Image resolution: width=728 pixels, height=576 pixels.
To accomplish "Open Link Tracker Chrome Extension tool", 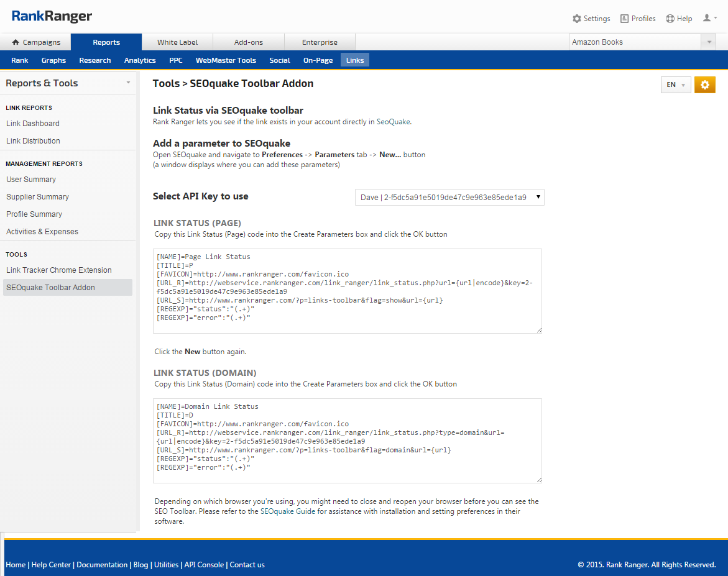I will [59, 270].
